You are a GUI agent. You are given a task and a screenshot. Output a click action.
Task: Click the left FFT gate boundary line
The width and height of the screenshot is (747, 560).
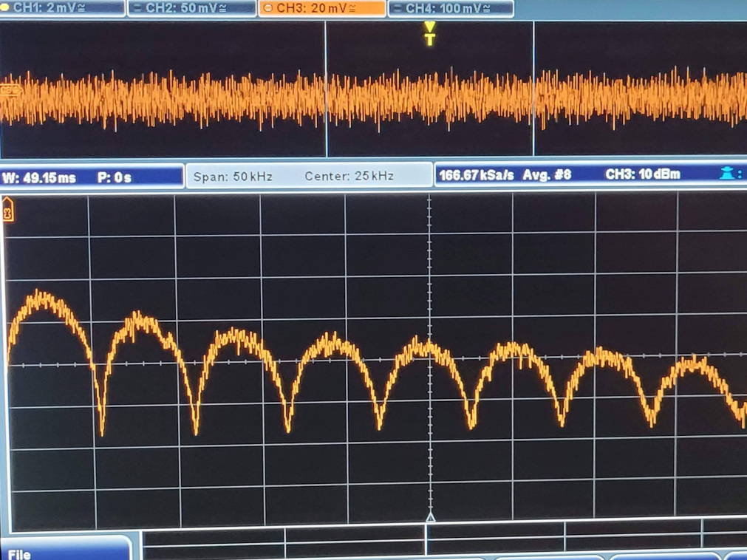click(326, 89)
